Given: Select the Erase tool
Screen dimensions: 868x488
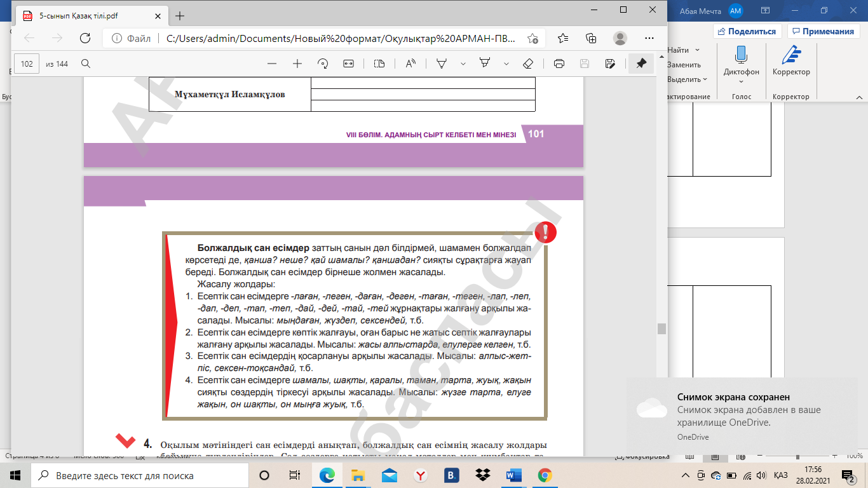Looking at the screenshot, I should [x=527, y=64].
